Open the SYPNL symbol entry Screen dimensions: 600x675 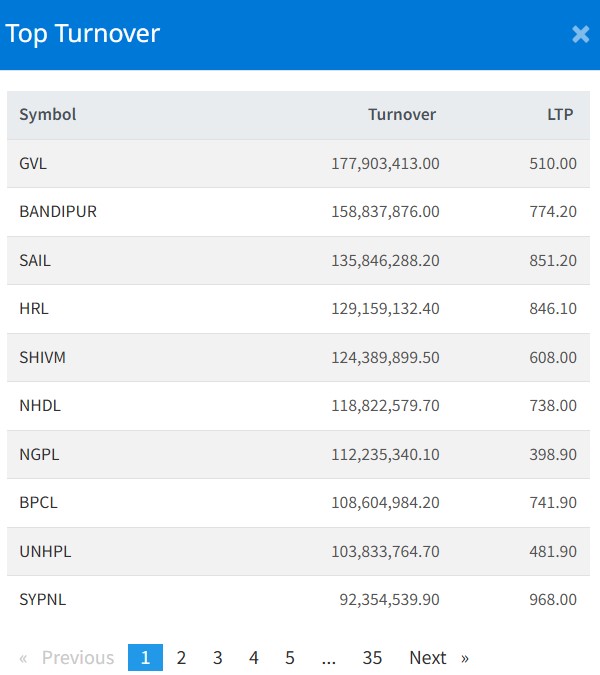pyautogui.click(x=43, y=600)
